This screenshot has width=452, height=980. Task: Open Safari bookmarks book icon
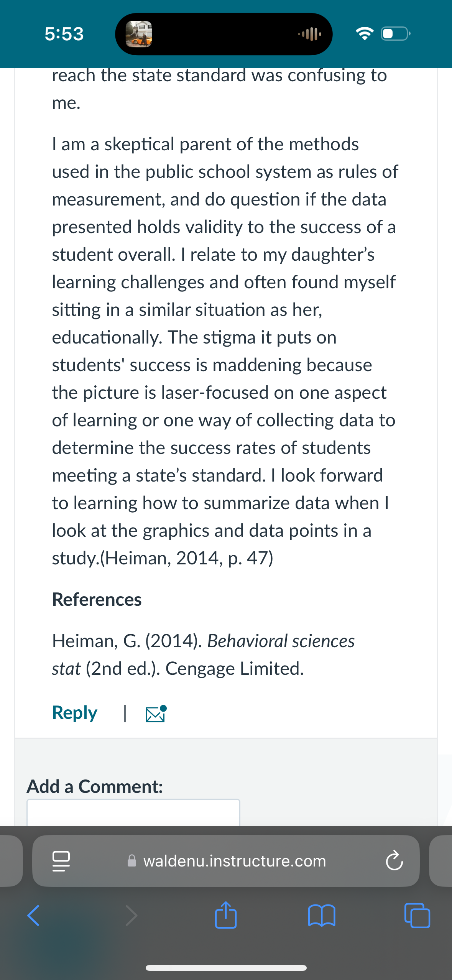click(322, 916)
